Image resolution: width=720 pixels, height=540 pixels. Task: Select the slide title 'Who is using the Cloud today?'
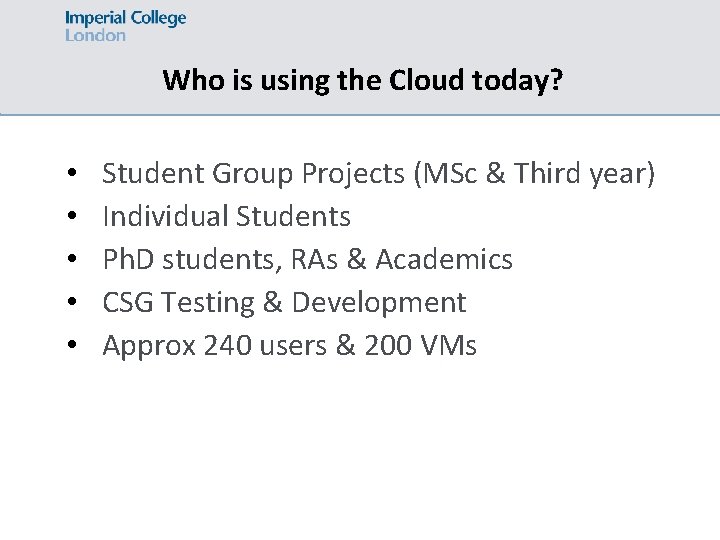point(363,80)
